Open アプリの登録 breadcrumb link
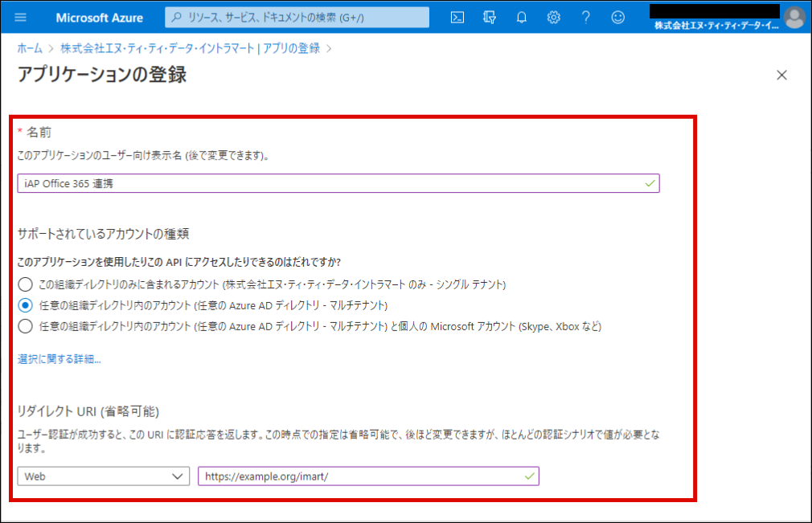Screen dimensions: 812x523 [190, 49]
